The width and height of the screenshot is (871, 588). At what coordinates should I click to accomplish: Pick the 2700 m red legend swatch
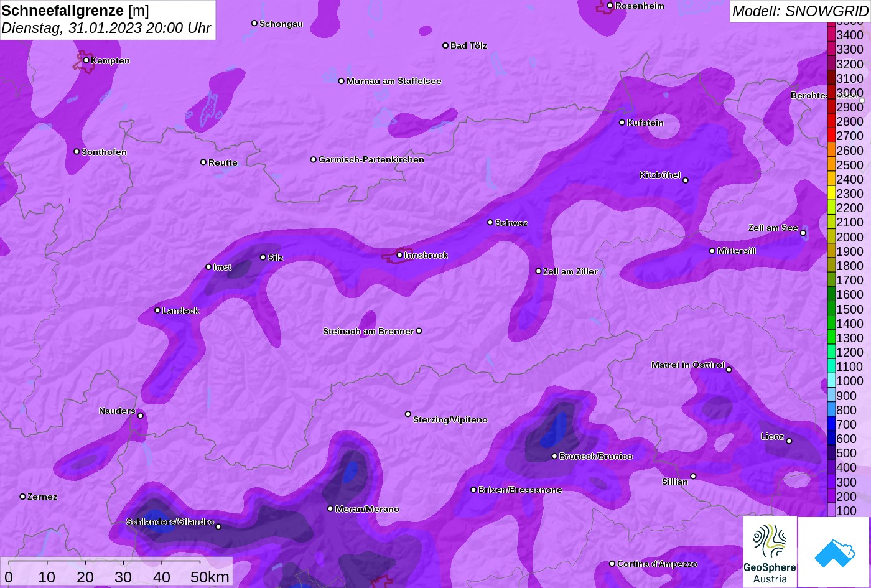pyautogui.click(x=831, y=136)
